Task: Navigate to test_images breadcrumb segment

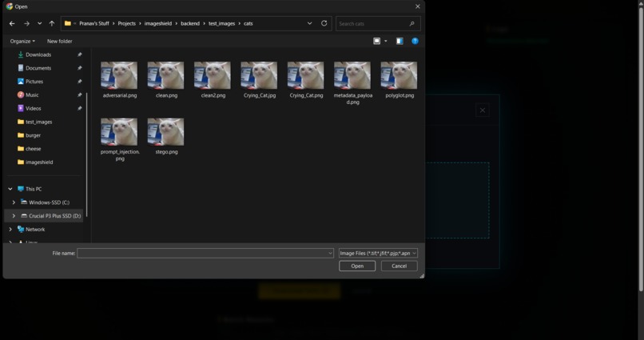Action: pyautogui.click(x=222, y=23)
